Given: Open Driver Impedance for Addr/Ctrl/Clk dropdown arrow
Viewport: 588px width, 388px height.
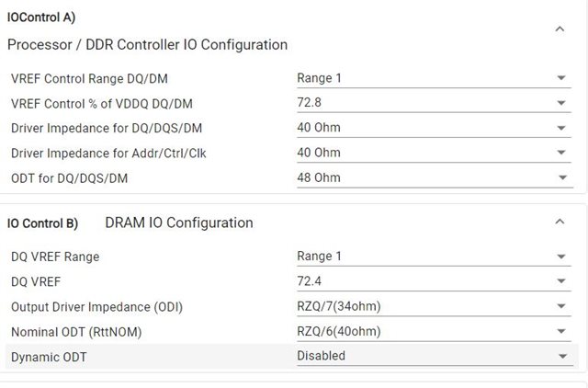Looking at the screenshot, I should (x=561, y=153).
